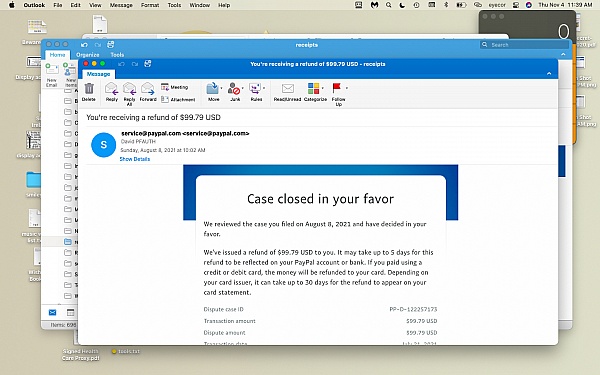
Task: Toggle Read/Unread envelope status
Action: click(287, 88)
